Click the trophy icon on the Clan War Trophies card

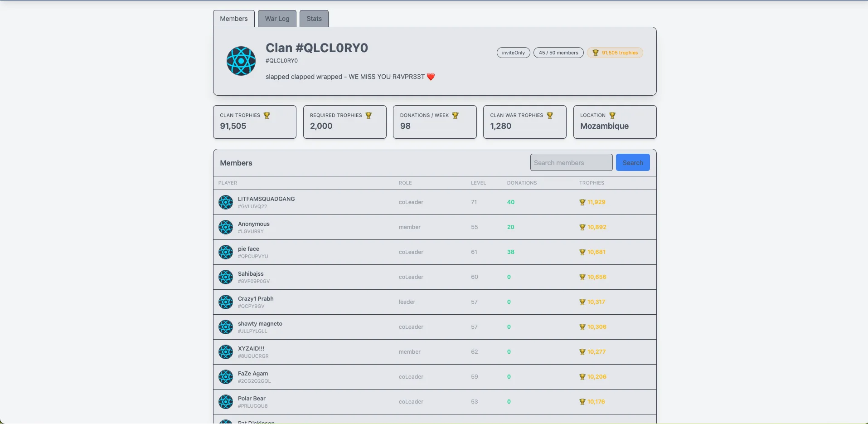coord(550,115)
